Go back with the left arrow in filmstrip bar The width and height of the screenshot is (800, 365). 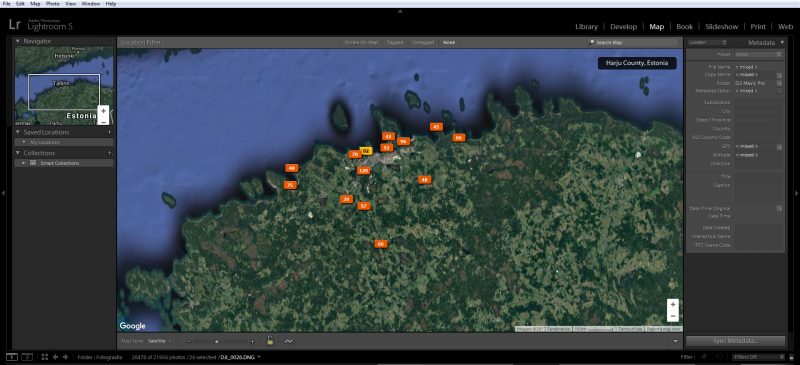click(55, 357)
